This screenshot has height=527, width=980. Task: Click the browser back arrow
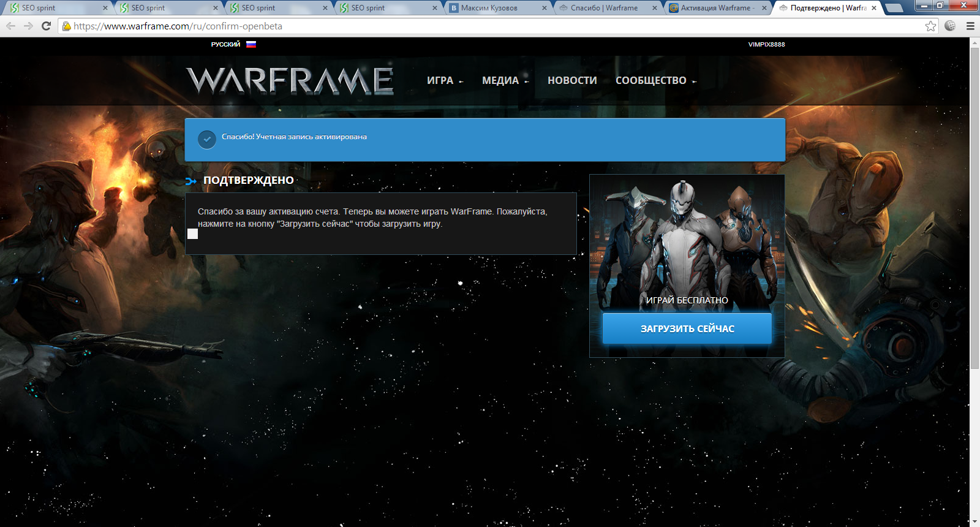coord(10,26)
